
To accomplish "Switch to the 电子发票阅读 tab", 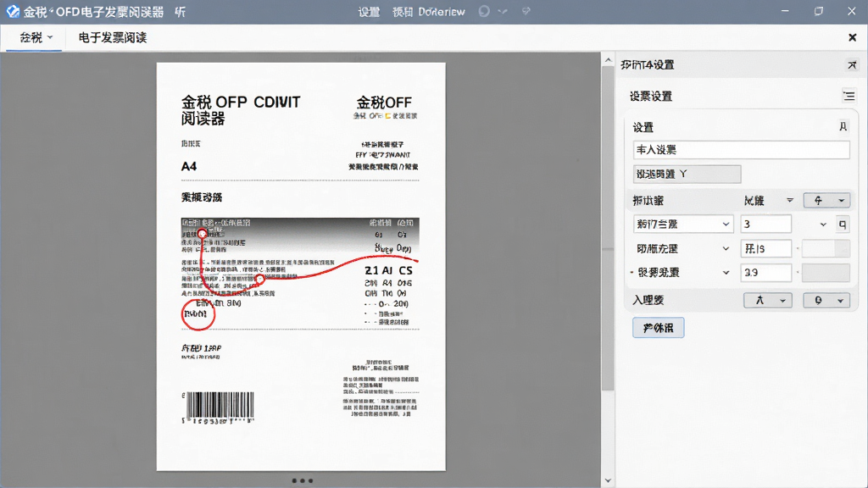I will [x=113, y=37].
